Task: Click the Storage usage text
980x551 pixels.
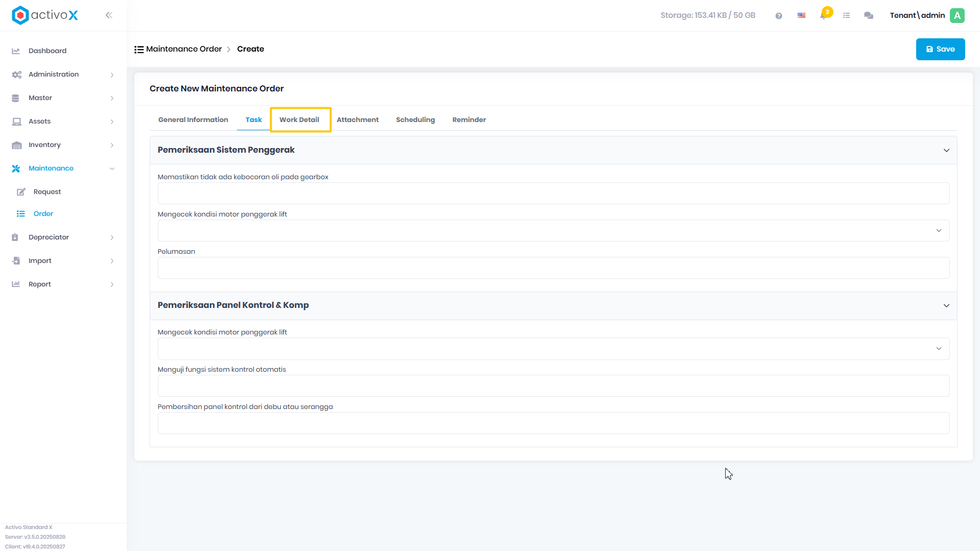Action: point(708,15)
